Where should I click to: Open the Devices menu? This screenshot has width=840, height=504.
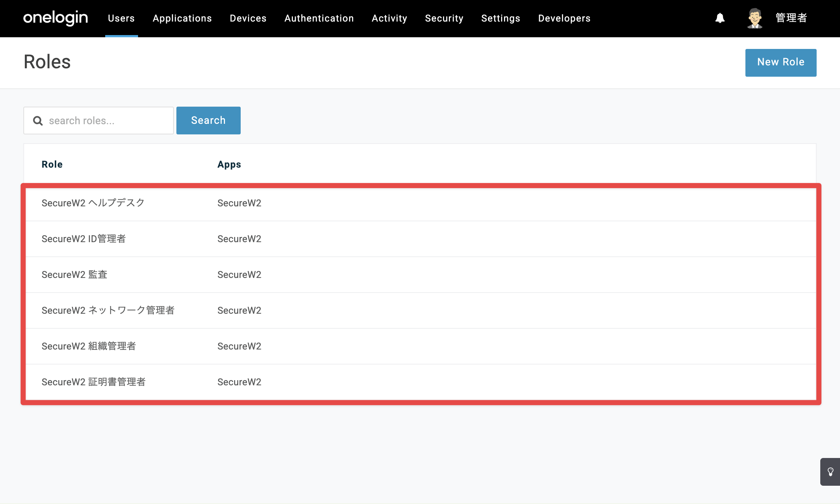coord(248,18)
